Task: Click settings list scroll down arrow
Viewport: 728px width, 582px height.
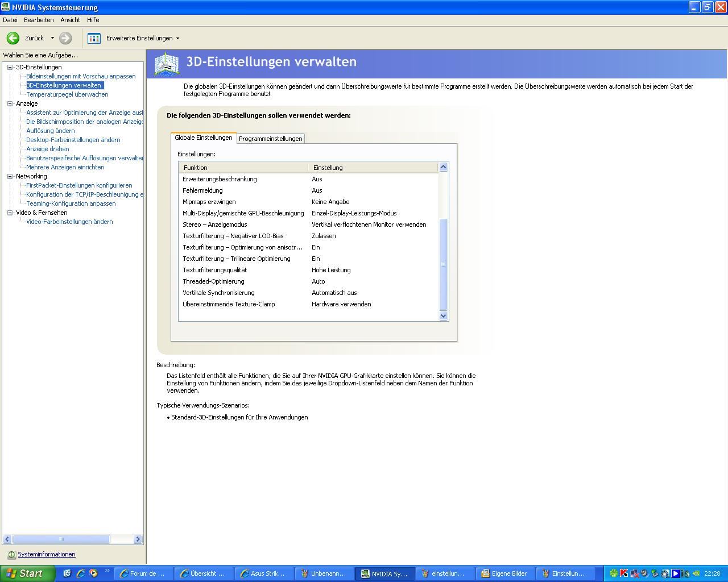Action: pyautogui.click(x=444, y=316)
